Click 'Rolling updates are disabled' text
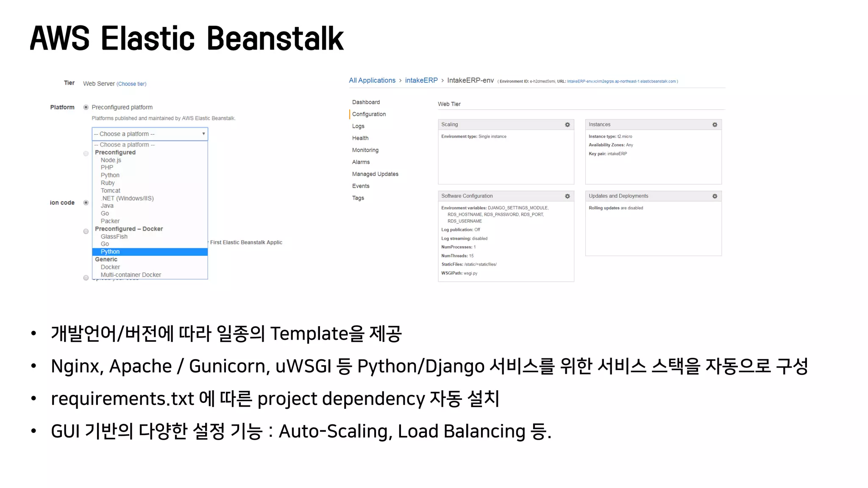This screenshot has width=868, height=488. (x=615, y=208)
